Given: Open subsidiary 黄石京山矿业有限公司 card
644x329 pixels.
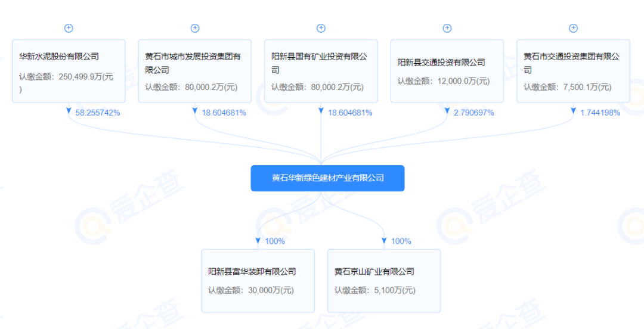Looking at the screenshot, I should point(374,272).
